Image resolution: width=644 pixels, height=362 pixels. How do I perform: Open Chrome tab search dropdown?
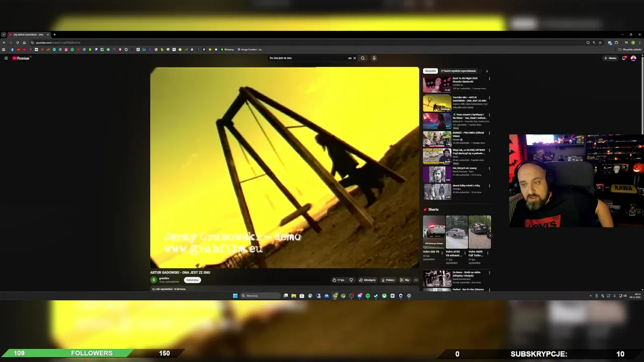[x=4, y=35]
